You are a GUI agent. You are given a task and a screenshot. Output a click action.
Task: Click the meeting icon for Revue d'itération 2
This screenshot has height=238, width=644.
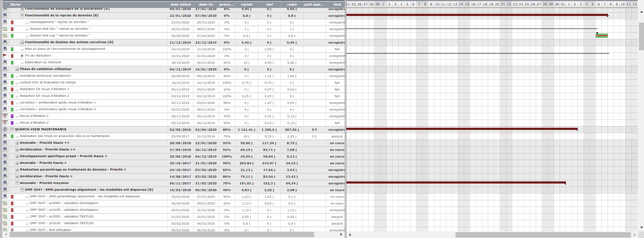[x=5, y=123]
